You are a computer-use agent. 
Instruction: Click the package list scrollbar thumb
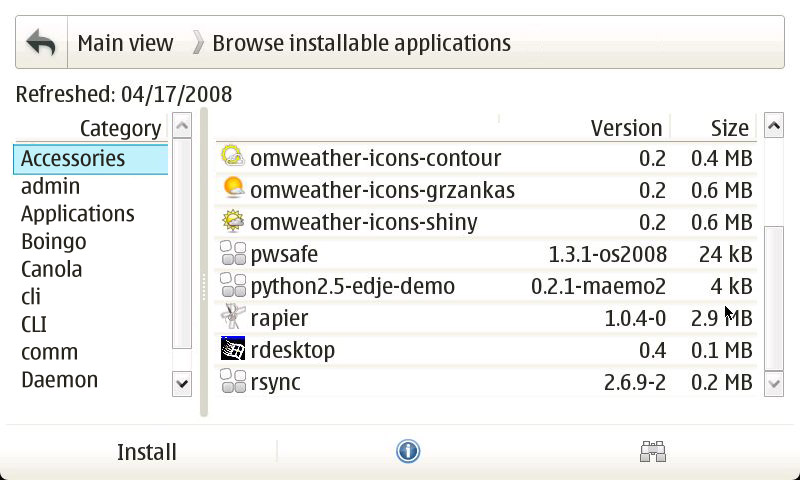click(x=773, y=298)
